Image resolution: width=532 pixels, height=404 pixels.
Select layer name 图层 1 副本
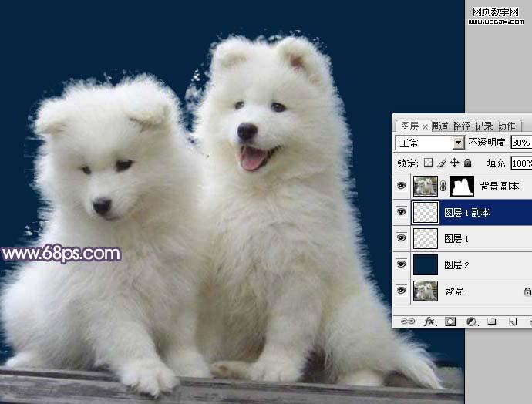click(x=467, y=213)
